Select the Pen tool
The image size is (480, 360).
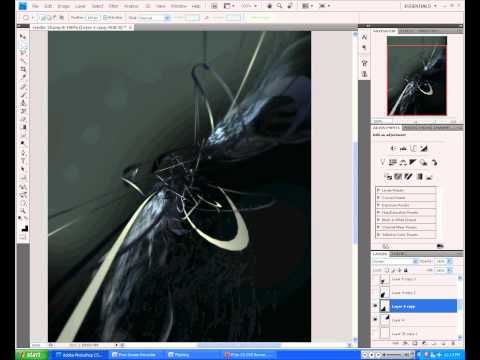(23, 153)
